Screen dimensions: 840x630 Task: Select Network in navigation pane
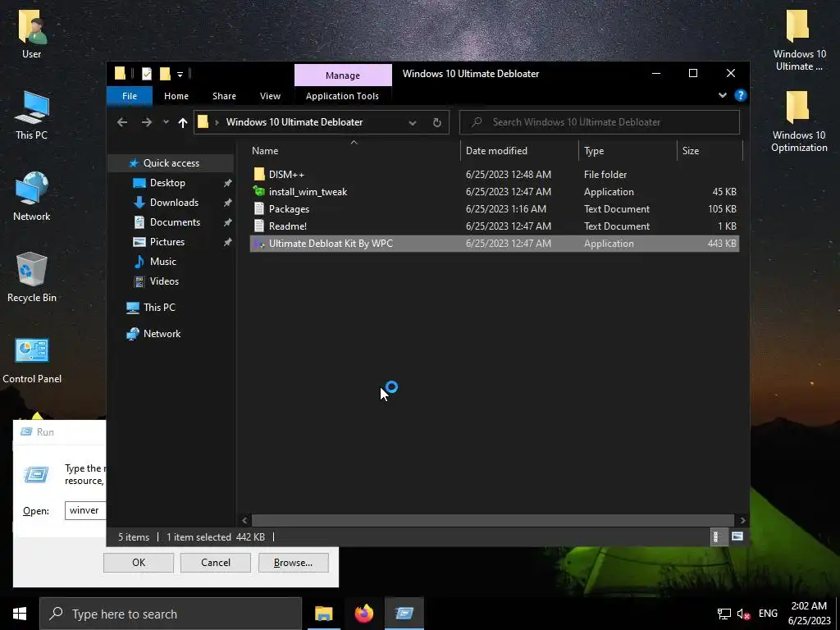[162, 334]
